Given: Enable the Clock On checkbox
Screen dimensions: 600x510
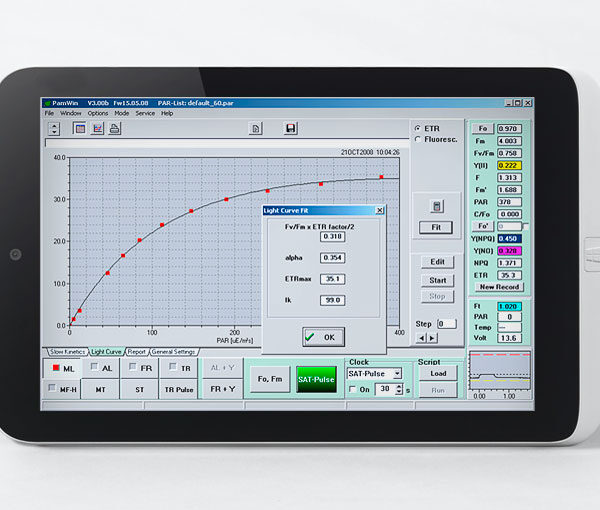Looking at the screenshot, I should click(352, 389).
